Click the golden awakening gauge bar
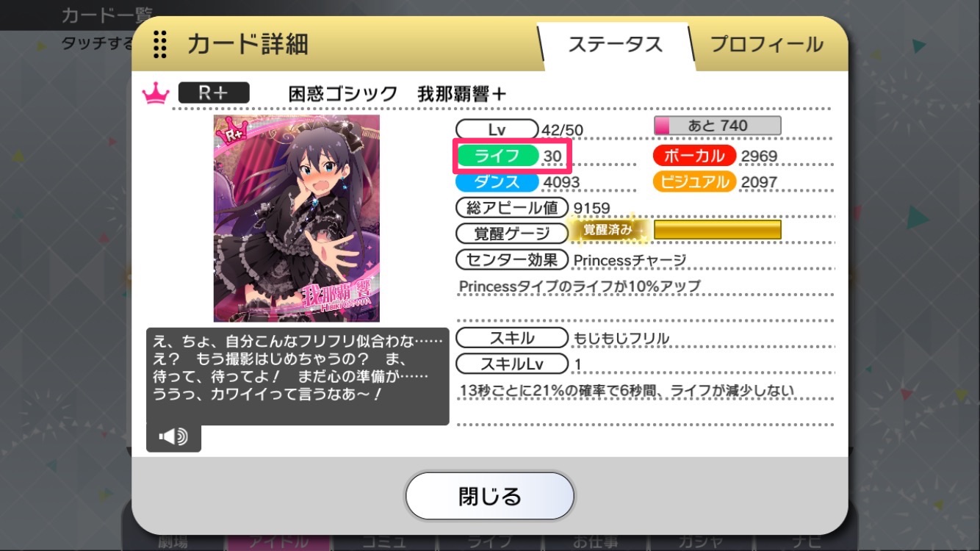This screenshot has width=980, height=551. point(717,230)
